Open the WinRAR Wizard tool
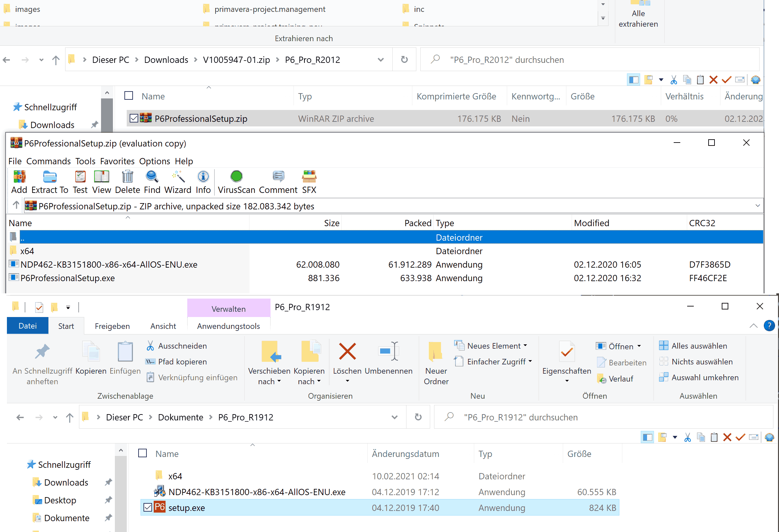Image resolution: width=779 pixels, height=532 pixels. [178, 177]
